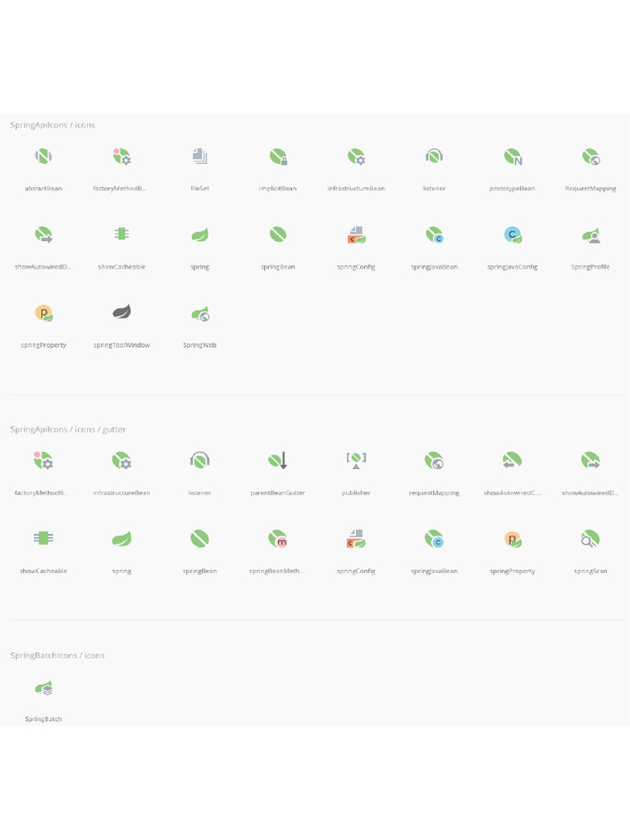Select the springJavaConfig icon
630x840 pixels.
tap(513, 235)
